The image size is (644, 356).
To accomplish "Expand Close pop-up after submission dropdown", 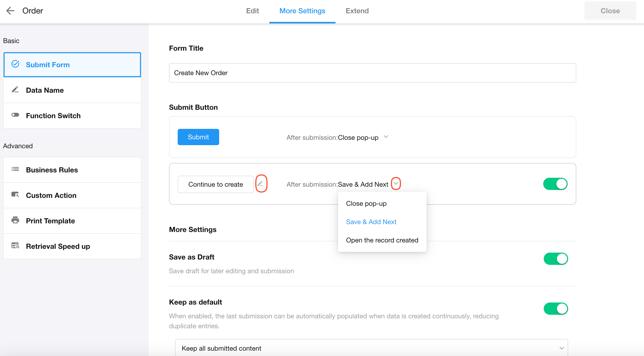I will click(x=386, y=137).
